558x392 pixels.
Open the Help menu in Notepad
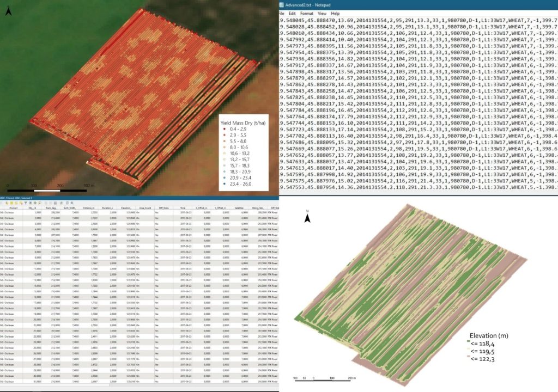(x=335, y=13)
